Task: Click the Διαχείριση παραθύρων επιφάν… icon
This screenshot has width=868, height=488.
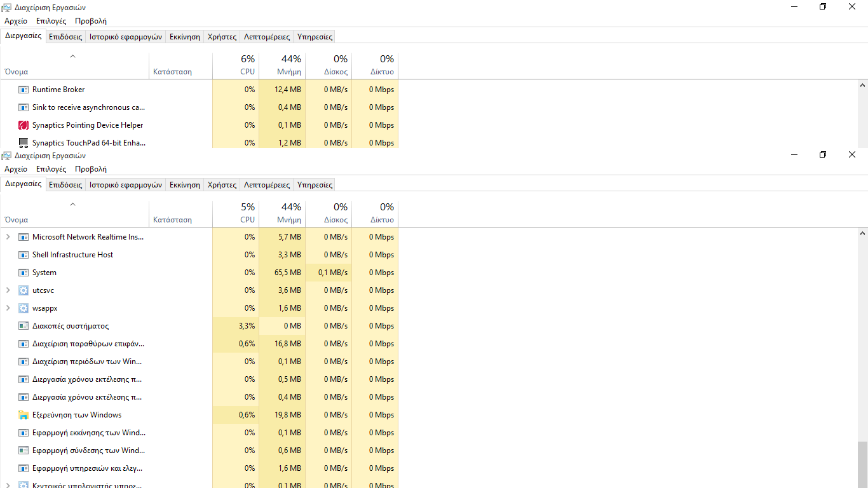Action: coord(24,344)
